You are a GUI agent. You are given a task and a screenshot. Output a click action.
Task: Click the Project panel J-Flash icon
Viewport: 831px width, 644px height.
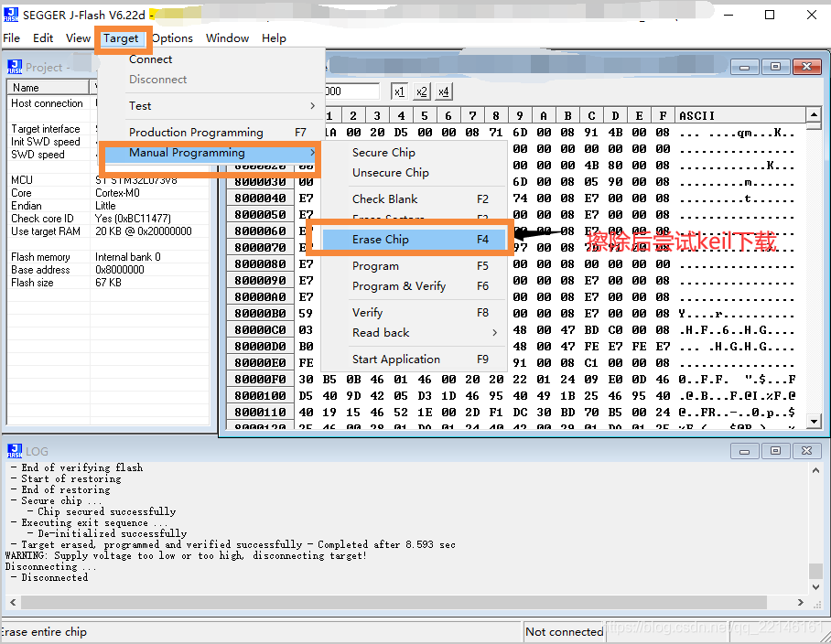[x=15, y=67]
